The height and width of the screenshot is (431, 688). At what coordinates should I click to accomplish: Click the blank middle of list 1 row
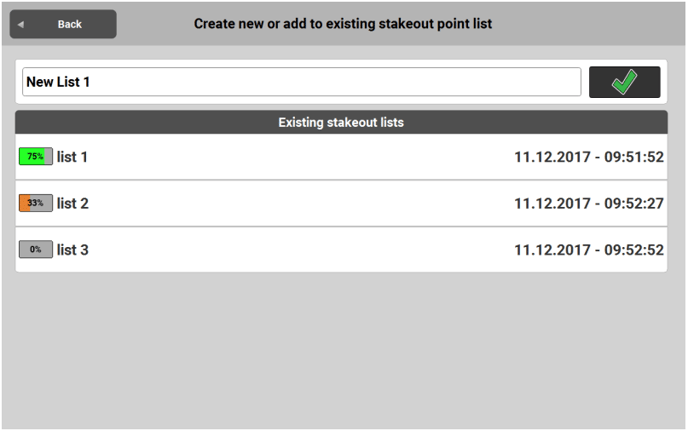coord(300,157)
